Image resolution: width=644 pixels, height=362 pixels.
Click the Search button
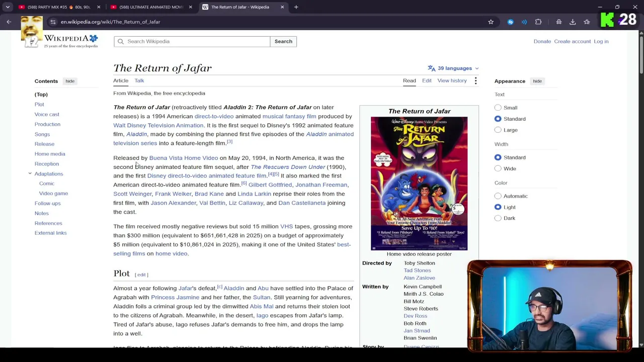click(283, 41)
